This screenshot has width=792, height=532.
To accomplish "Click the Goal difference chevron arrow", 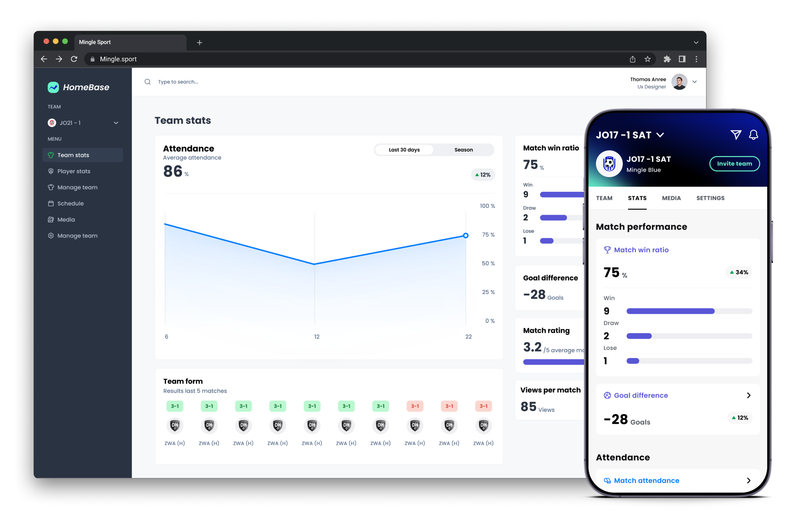I will pos(749,395).
